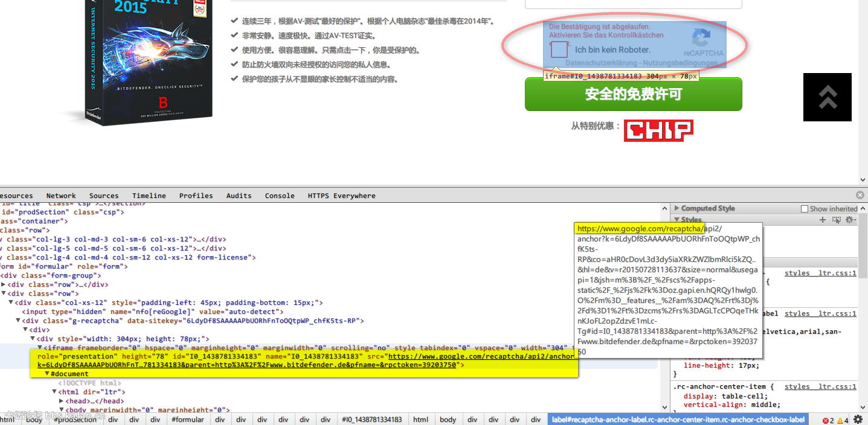The width and height of the screenshot is (868, 425).
Task: Select #prodSection in the breadcrumb bar
Action: coord(75,420)
